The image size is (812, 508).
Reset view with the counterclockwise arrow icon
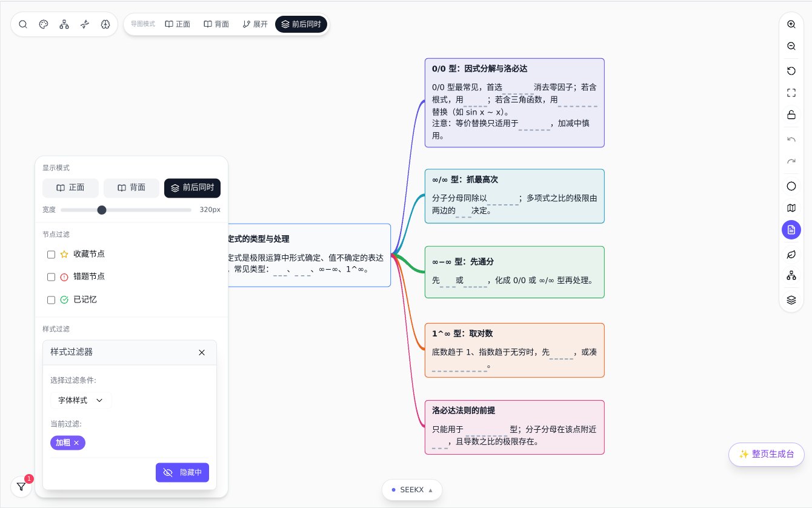coord(791,71)
